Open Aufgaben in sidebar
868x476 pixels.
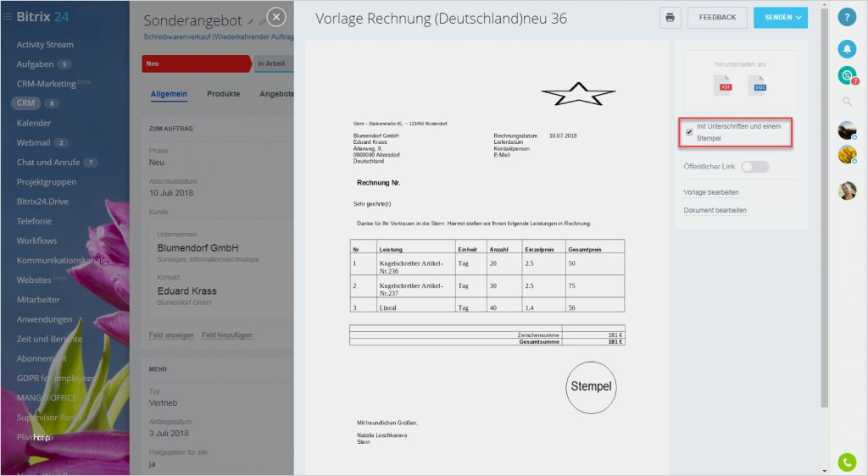click(35, 64)
